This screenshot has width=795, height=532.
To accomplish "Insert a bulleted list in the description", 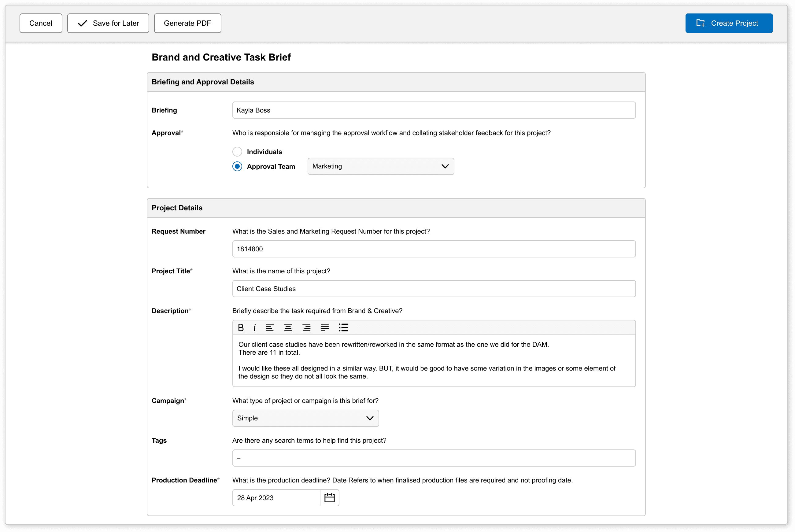I will [x=343, y=327].
